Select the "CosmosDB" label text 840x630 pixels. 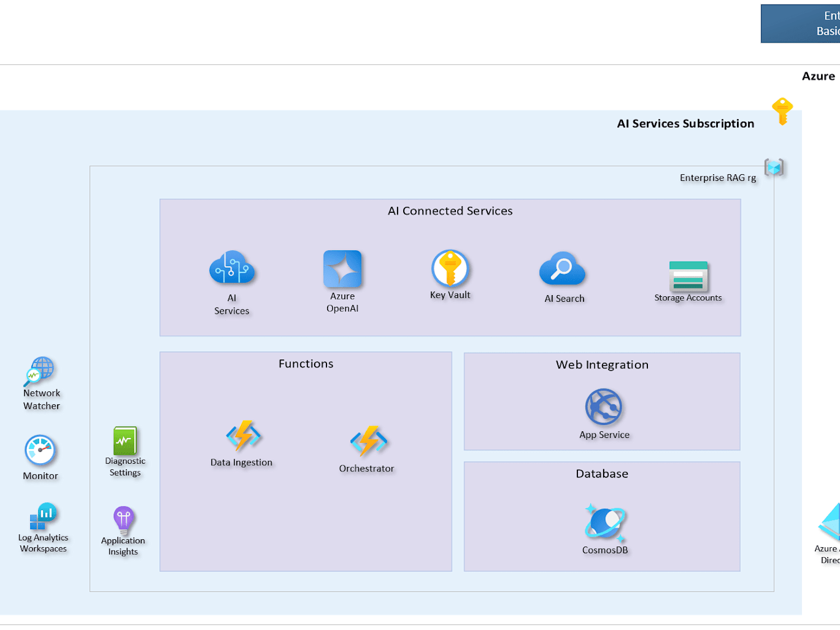(x=605, y=550)
